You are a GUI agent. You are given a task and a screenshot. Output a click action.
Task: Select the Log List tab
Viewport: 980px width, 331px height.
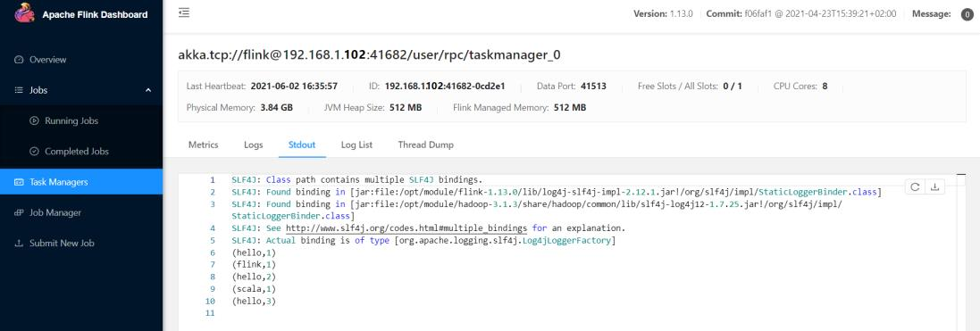coord(356,145)
